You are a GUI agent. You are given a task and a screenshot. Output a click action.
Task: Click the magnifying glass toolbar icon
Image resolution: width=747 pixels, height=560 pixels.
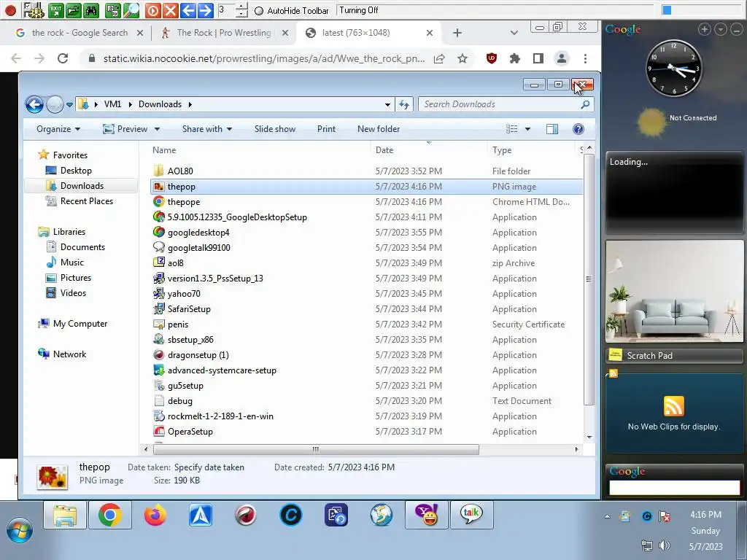(x=131, y=10)
